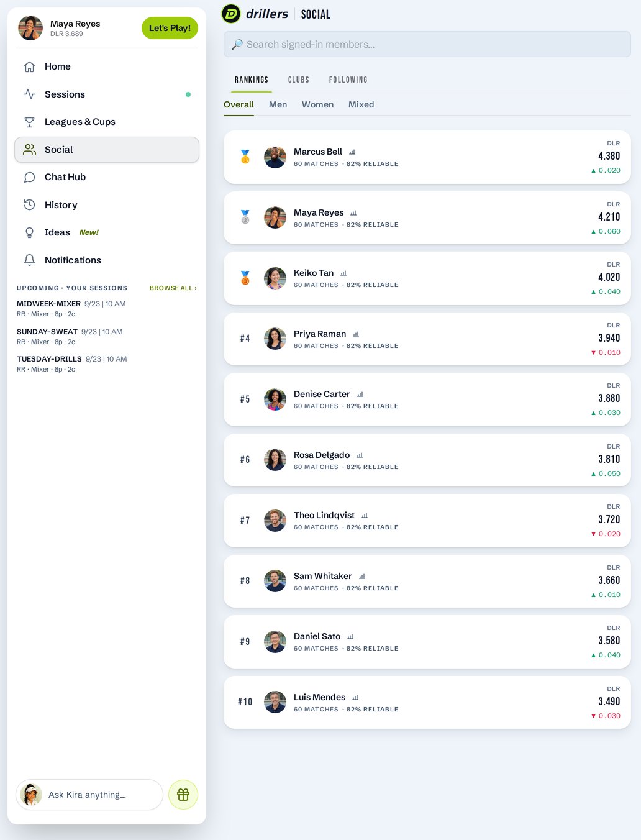The width and height of the screenshot is (641, 840).
Task: Filter rankings by Men
Action: (278, 104)
